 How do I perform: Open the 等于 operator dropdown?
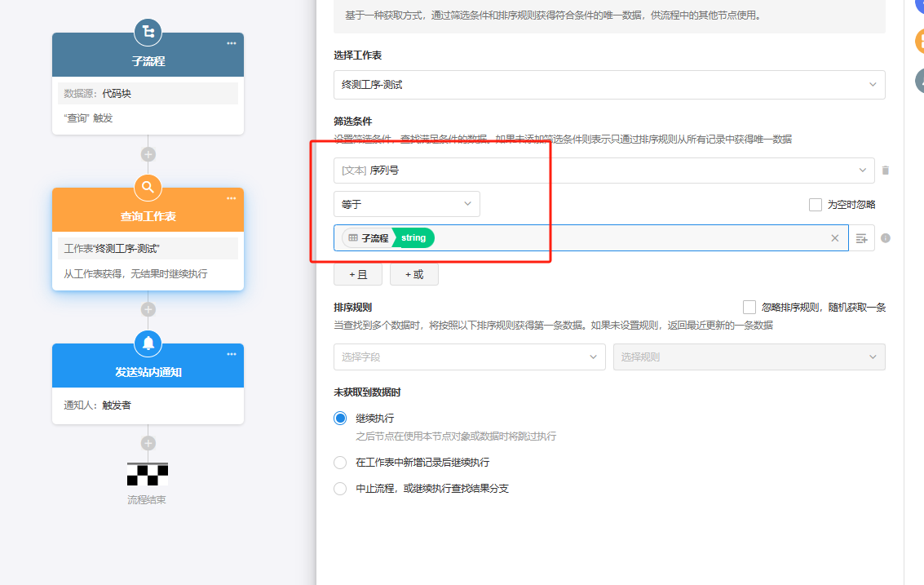pyautogui.click(x=406, y=204)
